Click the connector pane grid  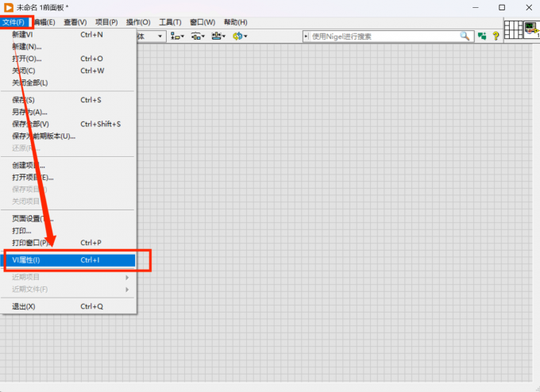tap(514, 29)
